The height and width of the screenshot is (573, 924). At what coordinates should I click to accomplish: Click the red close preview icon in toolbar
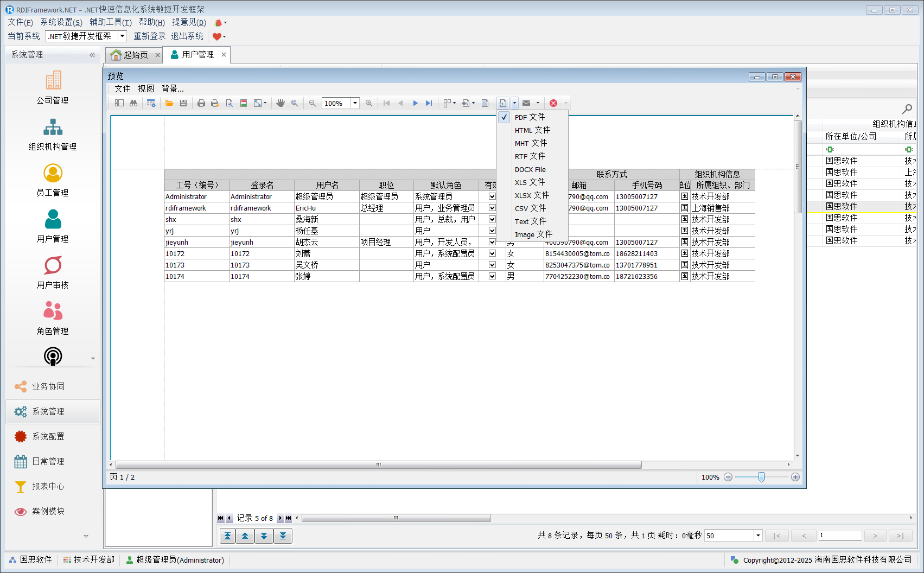[x=553, y=103]
